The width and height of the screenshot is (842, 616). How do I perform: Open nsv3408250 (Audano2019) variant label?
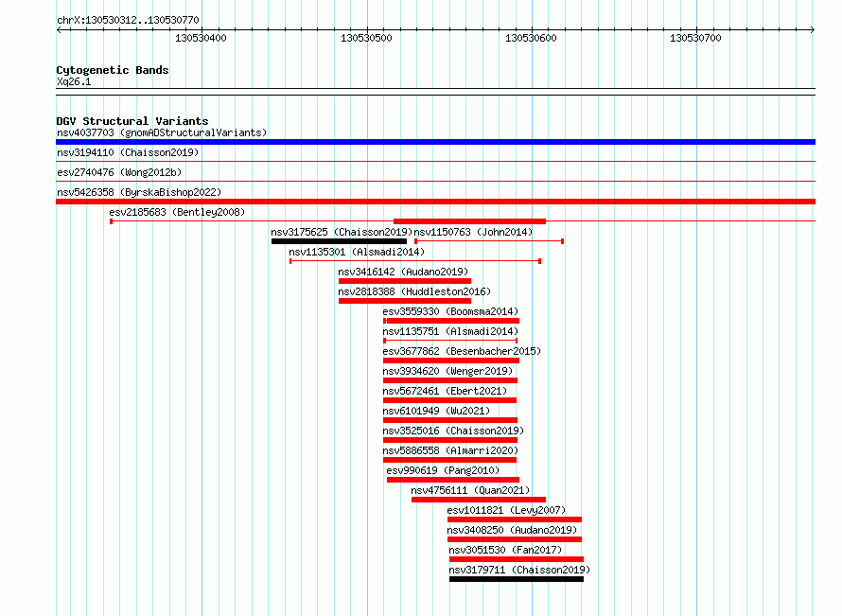pos(512,530)
